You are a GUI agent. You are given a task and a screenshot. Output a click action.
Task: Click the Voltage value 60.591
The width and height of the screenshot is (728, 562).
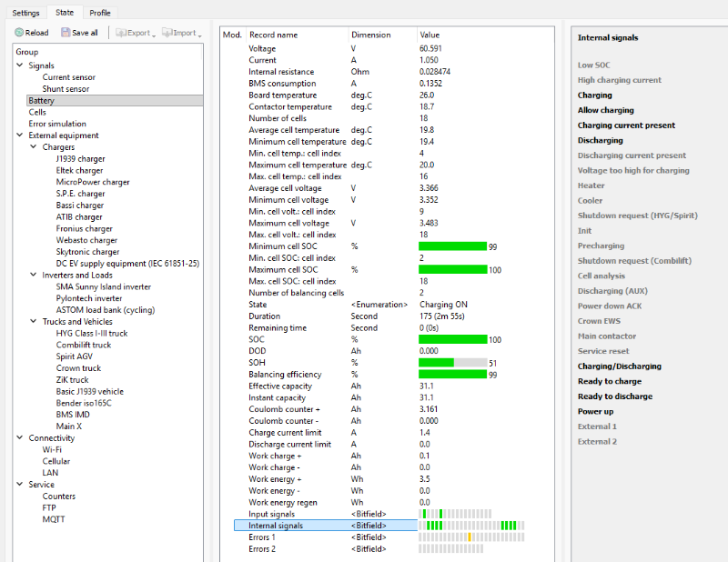pos(430,48)
